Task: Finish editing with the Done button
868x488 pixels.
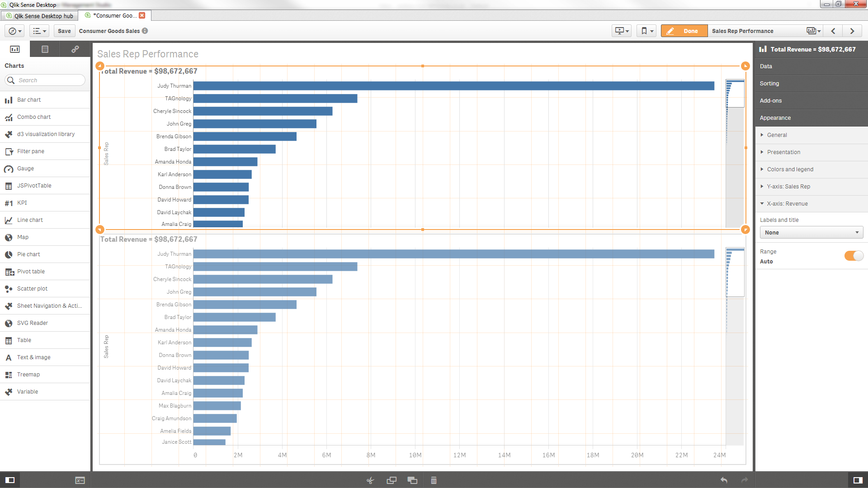Action: click(684, 31)
